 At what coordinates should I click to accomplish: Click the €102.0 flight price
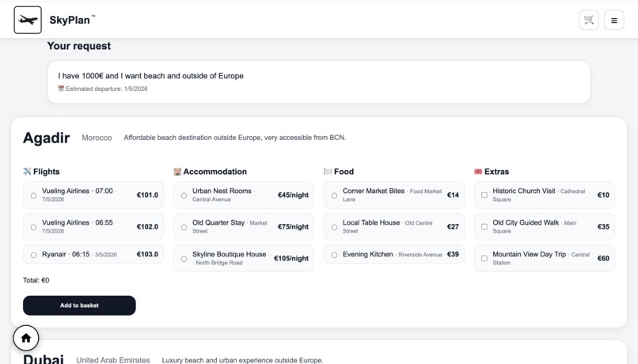147,226
